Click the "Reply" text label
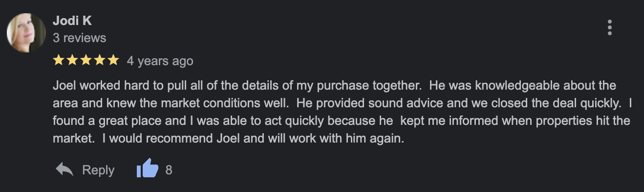 pos(98,170)
